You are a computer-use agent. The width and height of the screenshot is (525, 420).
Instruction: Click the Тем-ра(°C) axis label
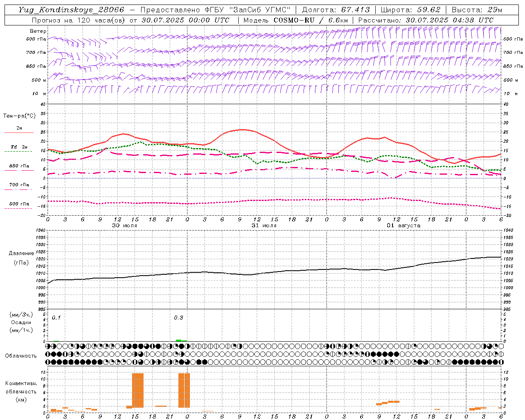[x=19, y=116]
